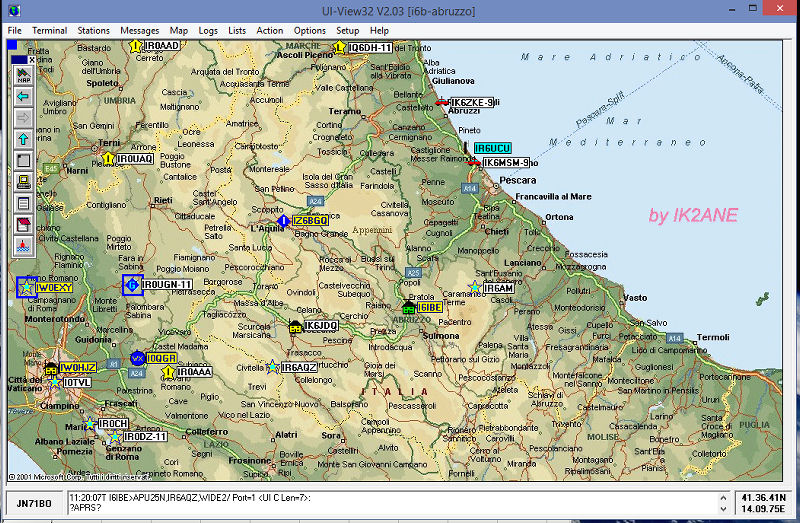Select the I6IBE green house icon
Image resolution: width=800 pixels, height=523 pixels.
point(408,307)
